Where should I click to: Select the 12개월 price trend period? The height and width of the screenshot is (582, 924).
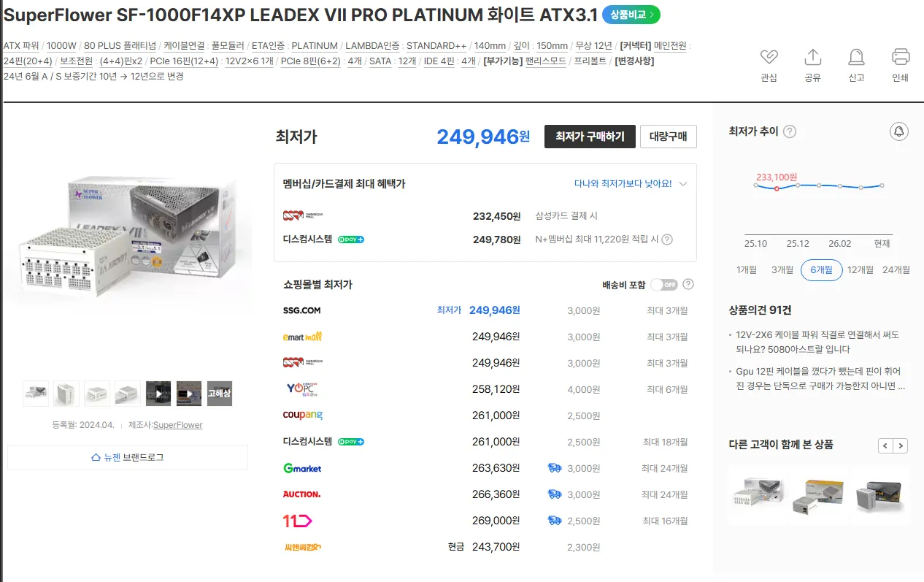pos(861,269)
